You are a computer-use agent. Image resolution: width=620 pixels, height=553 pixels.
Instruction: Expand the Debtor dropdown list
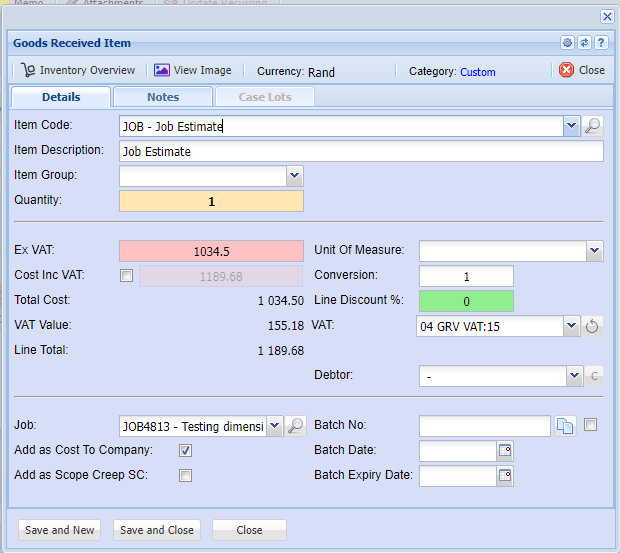574,376
